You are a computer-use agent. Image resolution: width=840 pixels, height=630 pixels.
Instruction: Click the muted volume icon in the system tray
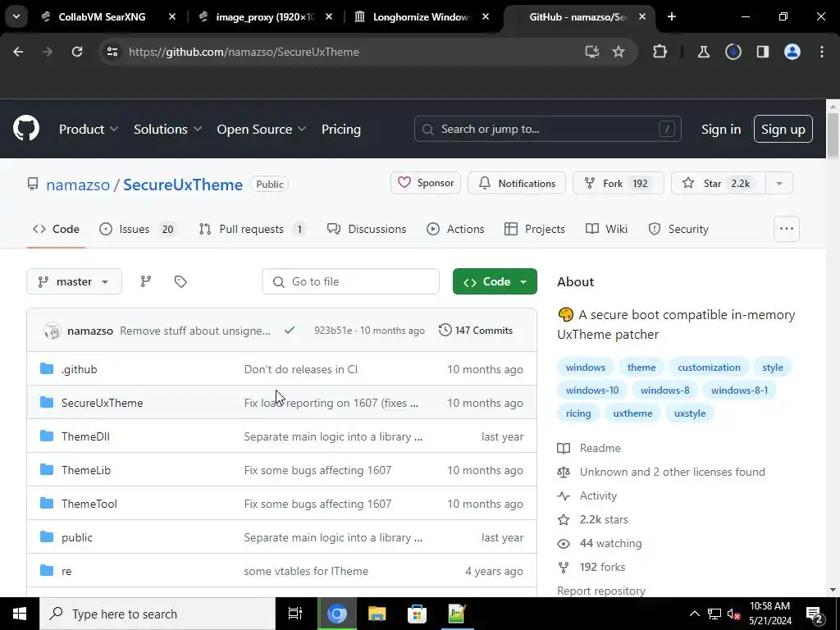733,614
